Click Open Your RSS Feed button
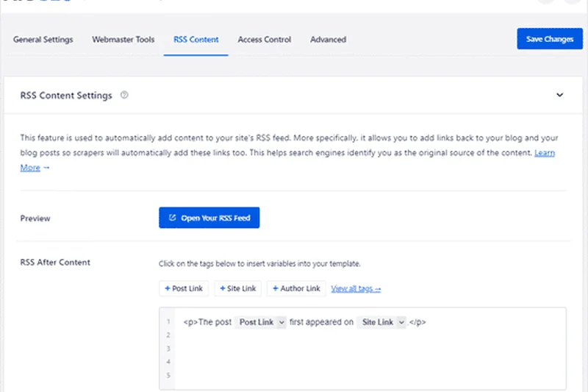 pos(209,218)
